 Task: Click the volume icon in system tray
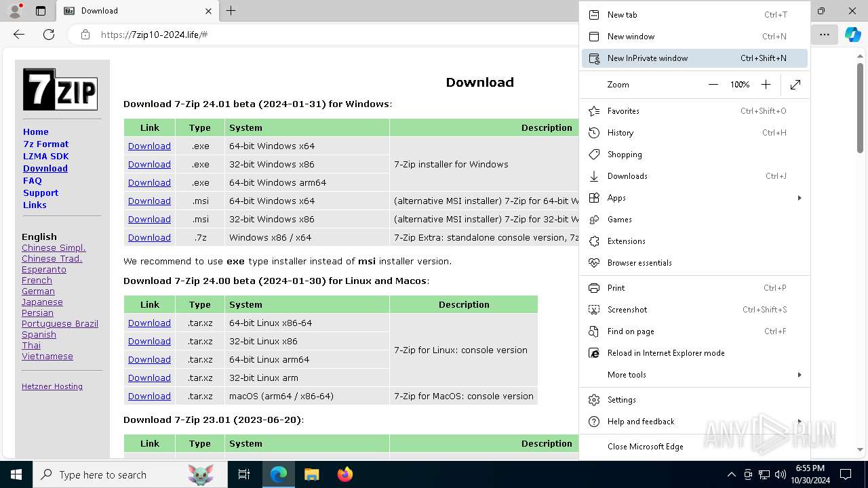point(780,474)
